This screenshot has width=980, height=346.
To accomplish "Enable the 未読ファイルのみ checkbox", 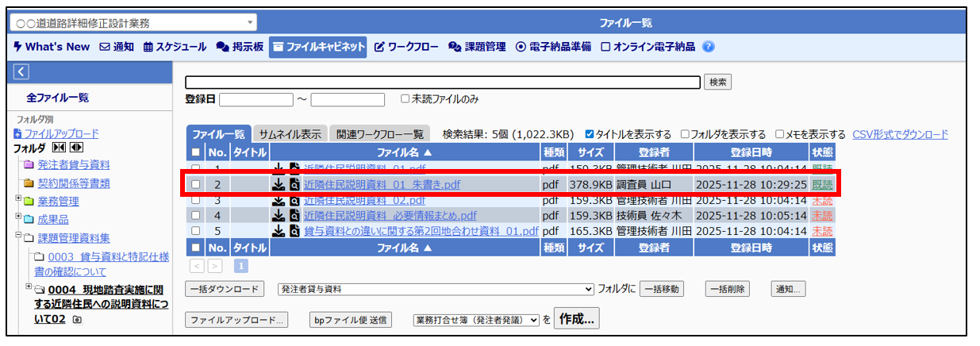I will pyautogui.click(x=405, y=99).
